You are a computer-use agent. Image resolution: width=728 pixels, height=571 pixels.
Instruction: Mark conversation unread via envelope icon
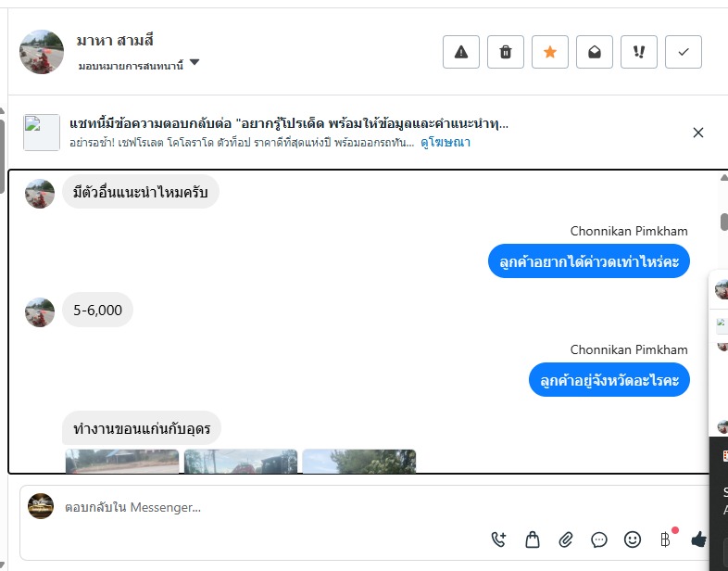[595, 52]
